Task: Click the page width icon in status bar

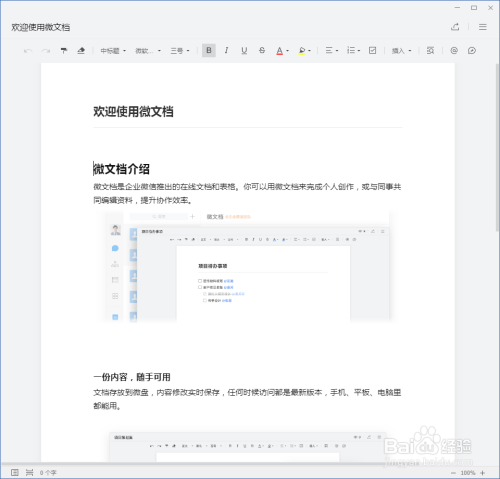Action: click(30, 472)
